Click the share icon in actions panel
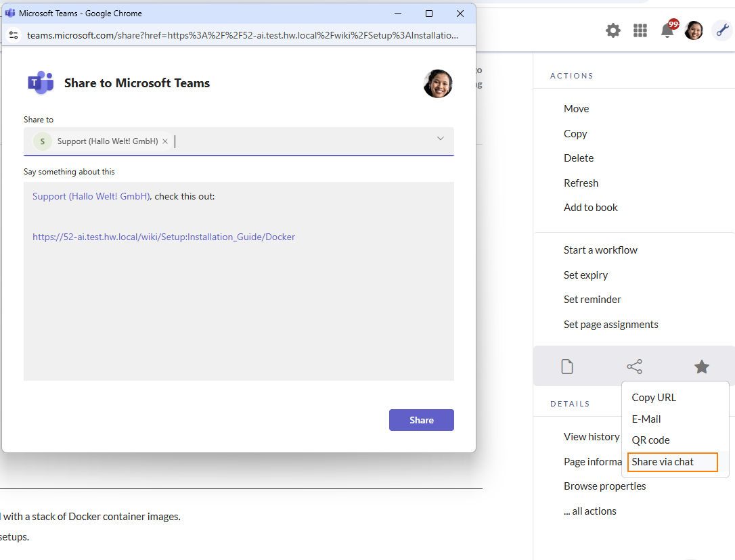 (634, 367)
